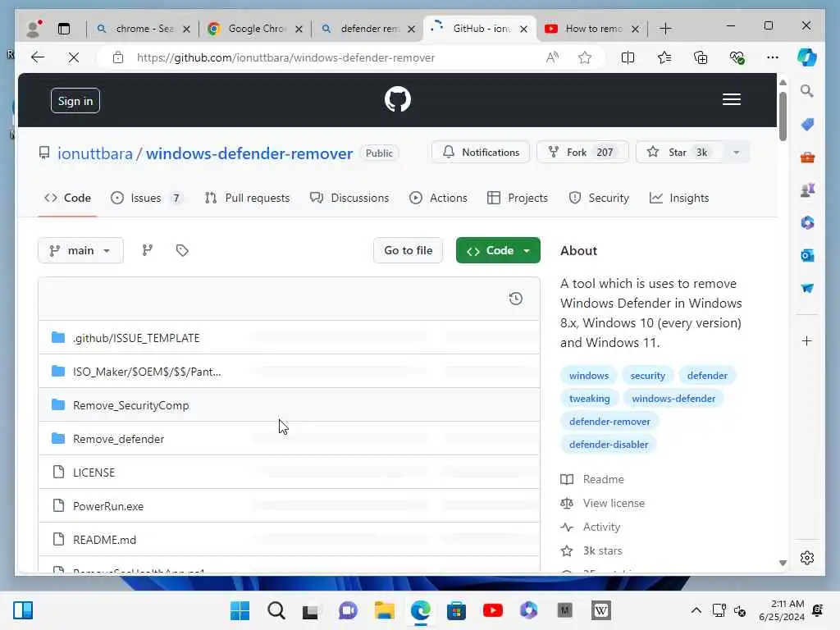Screen dimensions: 840x630
Task: Open windows-defender-remover repository link
Action: coord(249,153)
